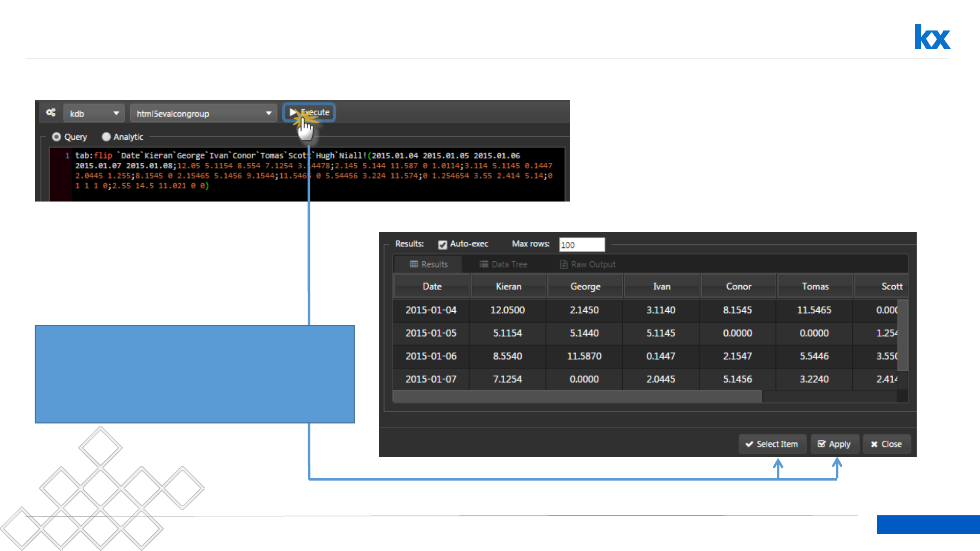Screen dimensions: 980x551
Task: Select the Analytic radio button
Action: (106, 137)
